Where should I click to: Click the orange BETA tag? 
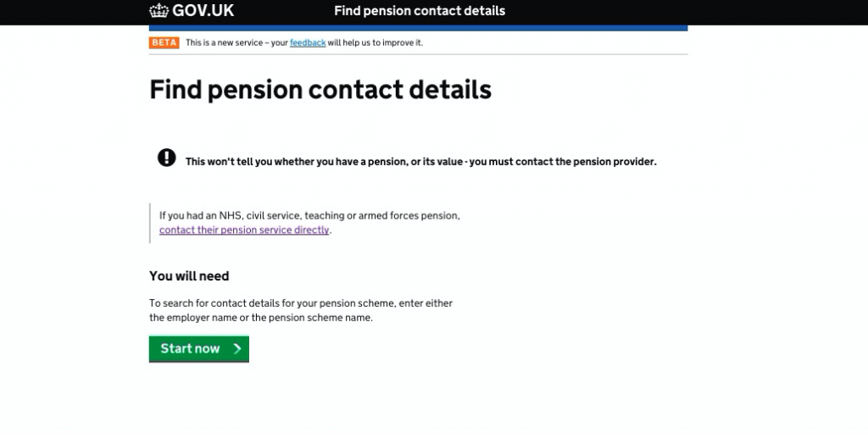point(164,42)
